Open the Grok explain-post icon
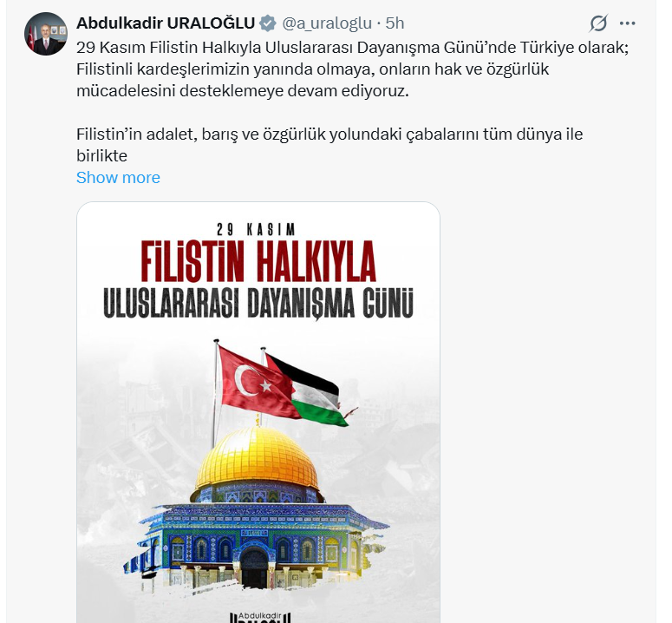This screenshot has height=623, width=672. coord(597,23)
